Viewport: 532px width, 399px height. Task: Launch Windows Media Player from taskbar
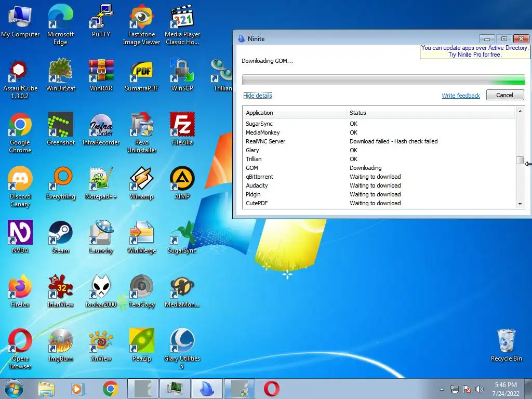click(78, 389)
